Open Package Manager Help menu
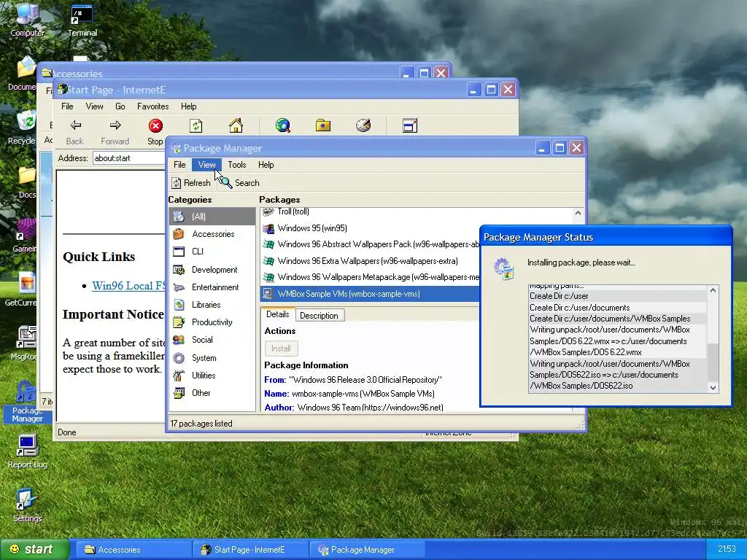 tap(266, 165)
